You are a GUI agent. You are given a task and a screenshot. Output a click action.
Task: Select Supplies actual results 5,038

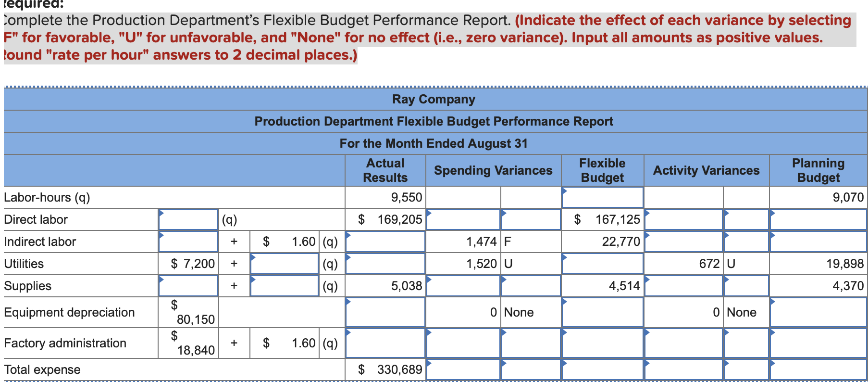tap(385, 286)
